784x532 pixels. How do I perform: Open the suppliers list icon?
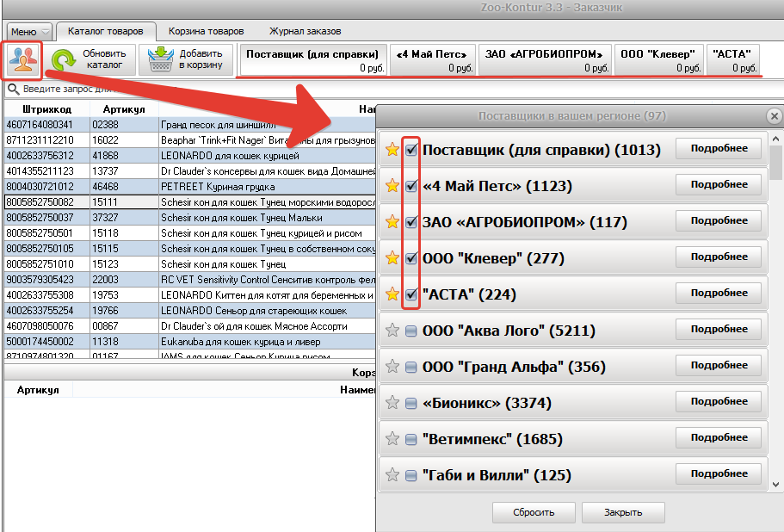pyautogui.click(x=22, y=59)
